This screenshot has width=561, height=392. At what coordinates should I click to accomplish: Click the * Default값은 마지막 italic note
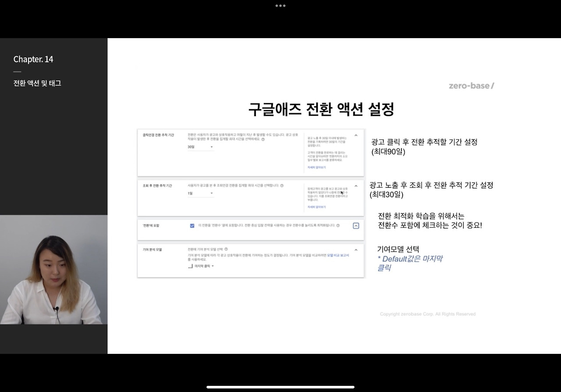tap(410, 259)
